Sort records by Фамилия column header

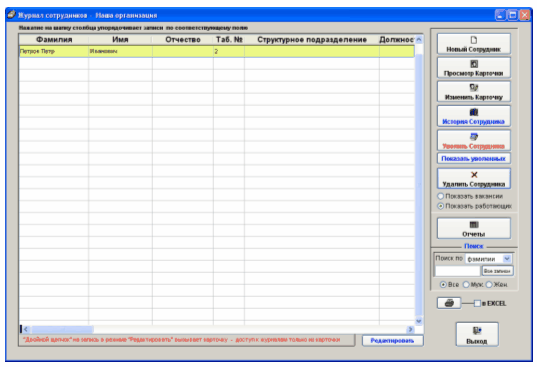pyautogui.click(x=54, y=40)
